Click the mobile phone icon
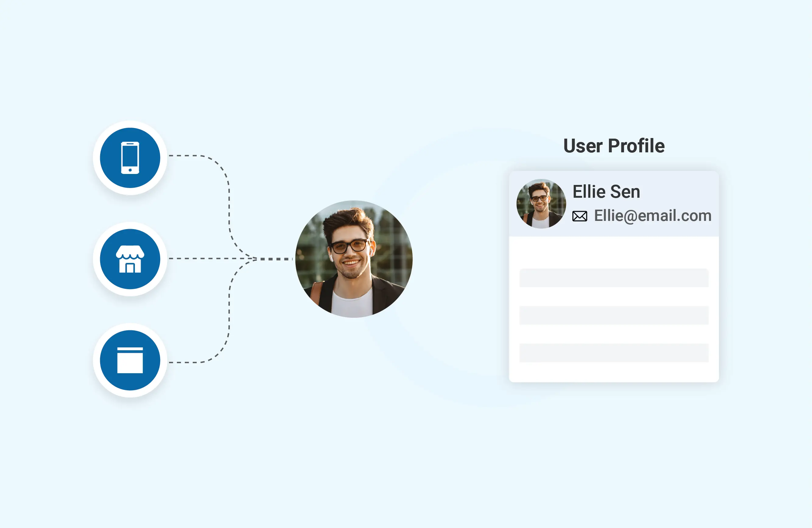The width and height of the screenshot is (812, 528). tap(130, 158)
